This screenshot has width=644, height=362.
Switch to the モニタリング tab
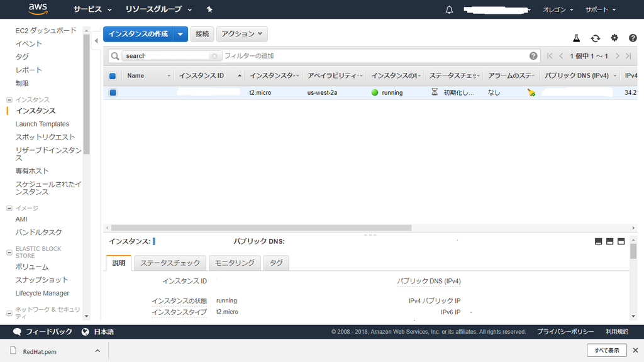point(234,263)
